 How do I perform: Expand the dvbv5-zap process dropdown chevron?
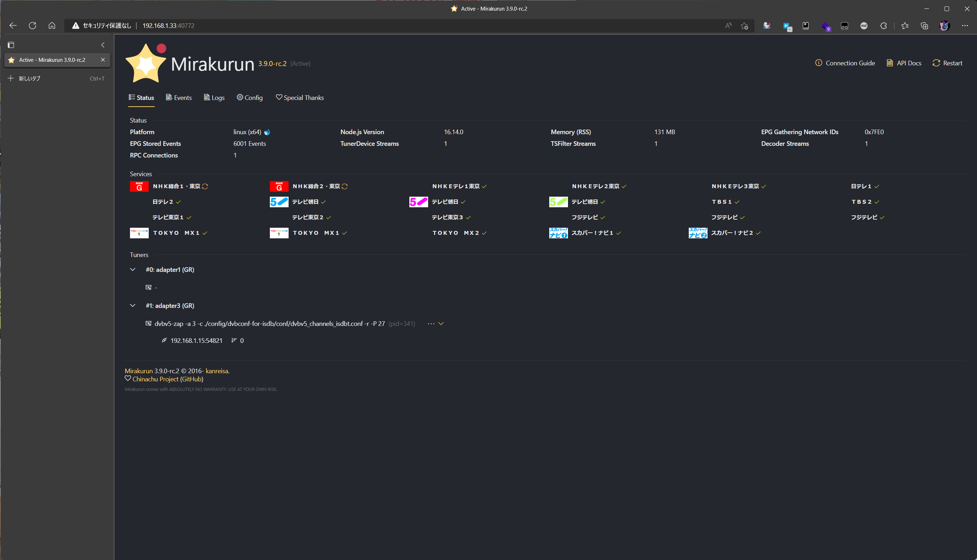[441, 323]
